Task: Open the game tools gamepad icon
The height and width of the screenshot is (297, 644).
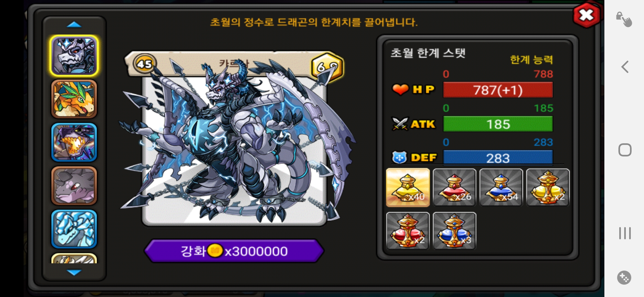Action: click(624, 277)
